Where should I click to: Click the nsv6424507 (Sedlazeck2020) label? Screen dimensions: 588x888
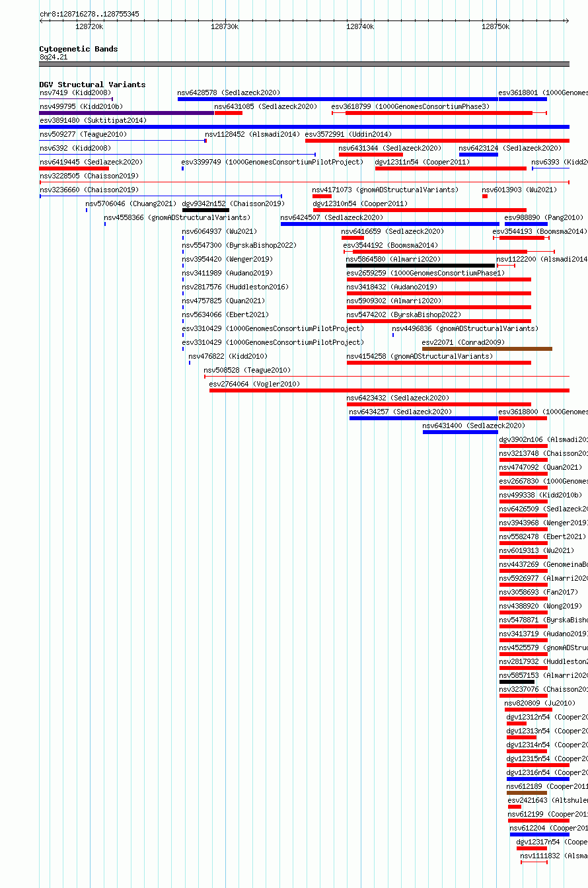(332, 217)
